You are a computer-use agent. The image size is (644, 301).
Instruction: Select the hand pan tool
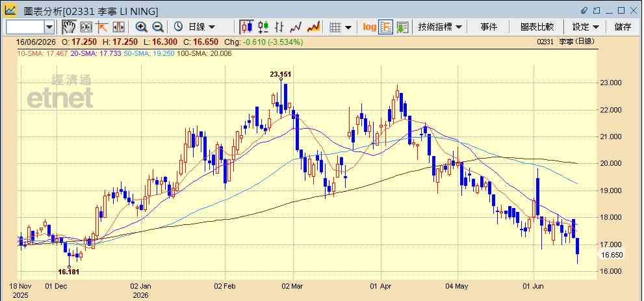[x=69, y=27]
